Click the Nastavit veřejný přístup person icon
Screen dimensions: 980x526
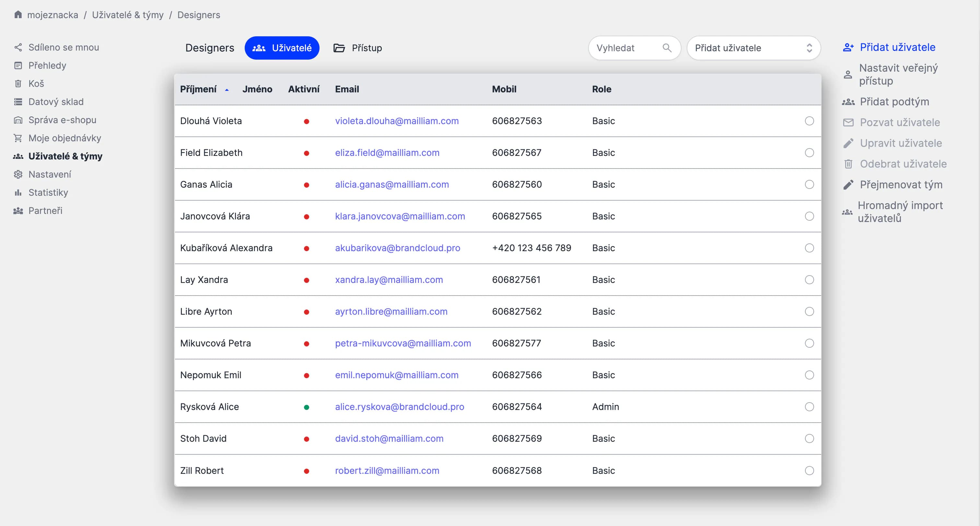pyautogui.click(x=847, y=75)
